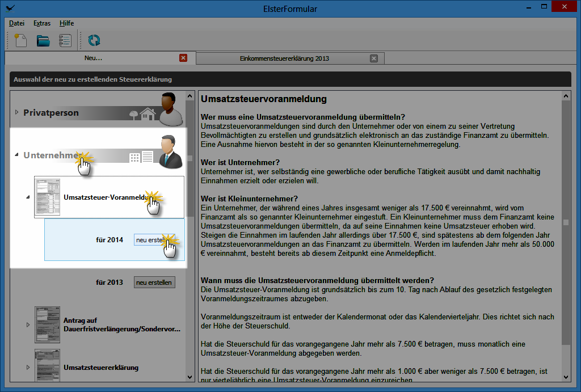Screen dimensions: 581x392
Task: Click the new document toolbar icon
Action: pyautogui.click(x=20, y=40)
